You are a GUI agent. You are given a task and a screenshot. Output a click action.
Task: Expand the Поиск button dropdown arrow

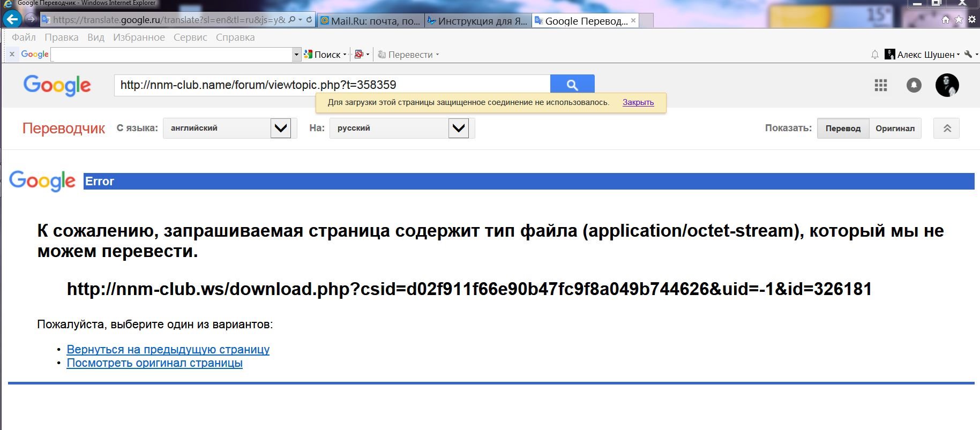(x=345, y=55)
